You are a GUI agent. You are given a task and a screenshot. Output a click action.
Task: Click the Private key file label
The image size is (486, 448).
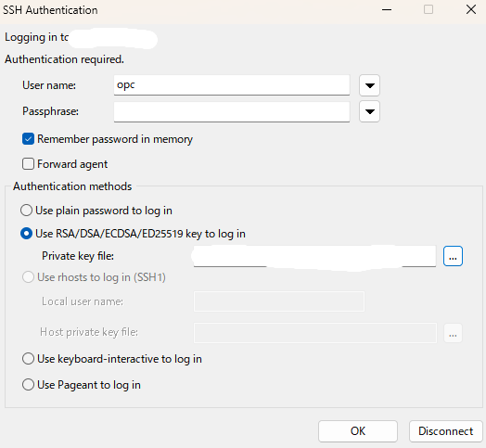coord(78,256)
